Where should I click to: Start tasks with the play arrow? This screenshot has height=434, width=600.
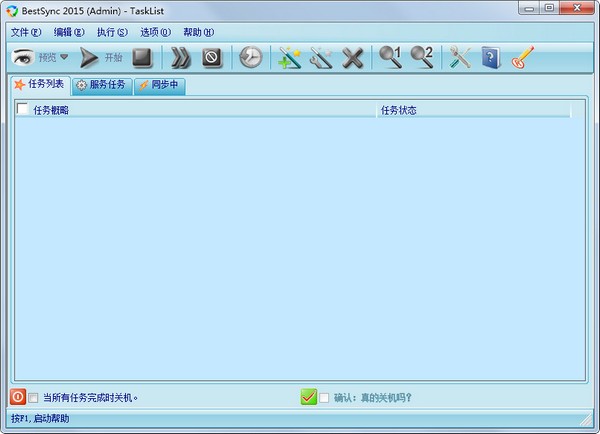(89, 58)
